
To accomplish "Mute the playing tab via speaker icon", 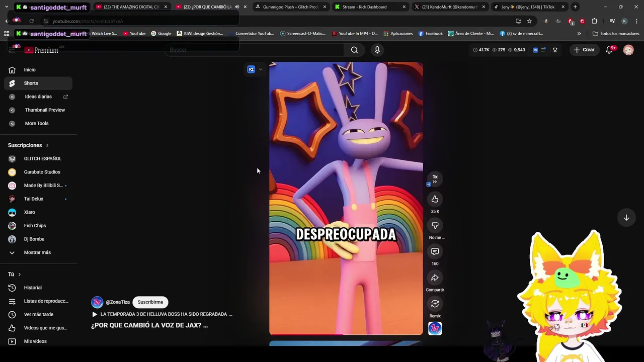I will coord(237,7).
